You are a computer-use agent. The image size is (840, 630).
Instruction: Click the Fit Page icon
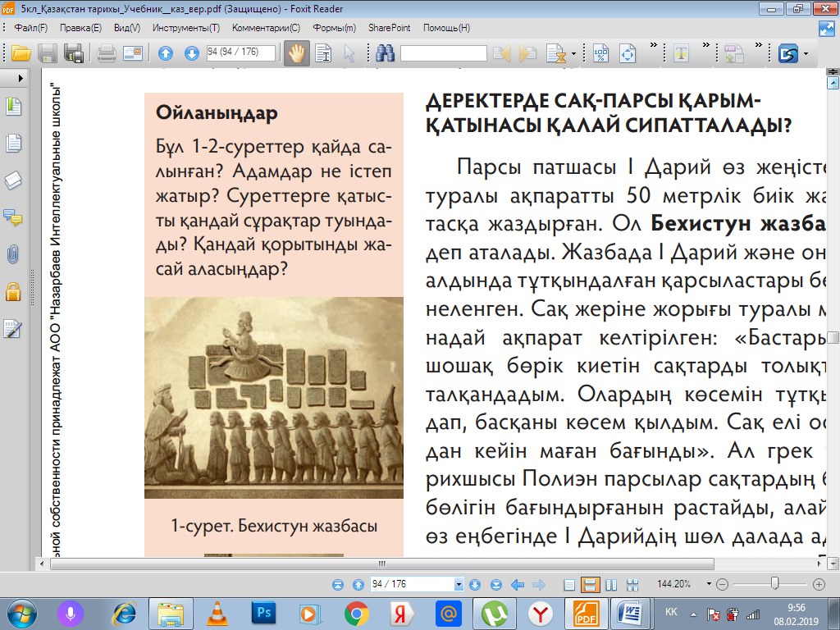[x=628, y=53]
